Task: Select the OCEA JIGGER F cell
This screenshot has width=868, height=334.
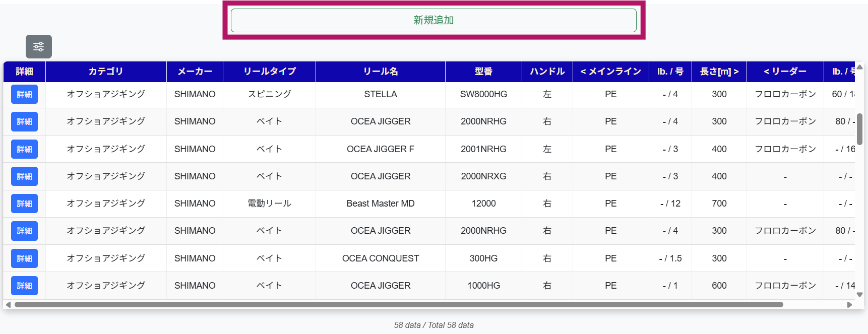Action: 381,149
